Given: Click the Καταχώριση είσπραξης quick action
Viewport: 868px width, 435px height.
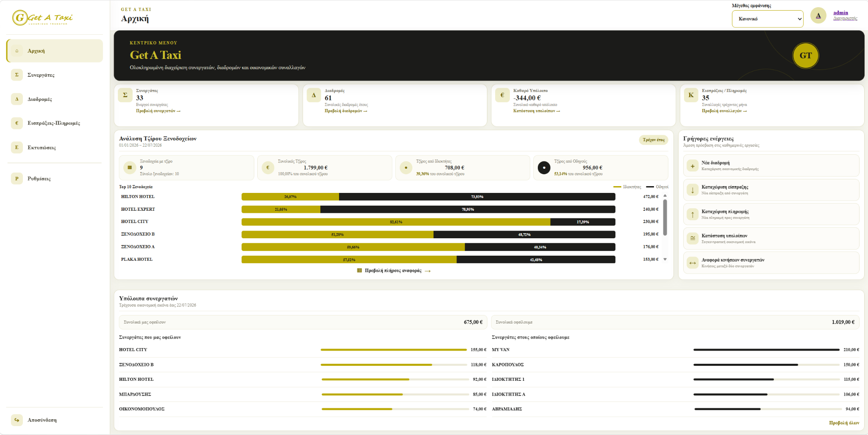Looking at the screenshot, I should [771, 190].
